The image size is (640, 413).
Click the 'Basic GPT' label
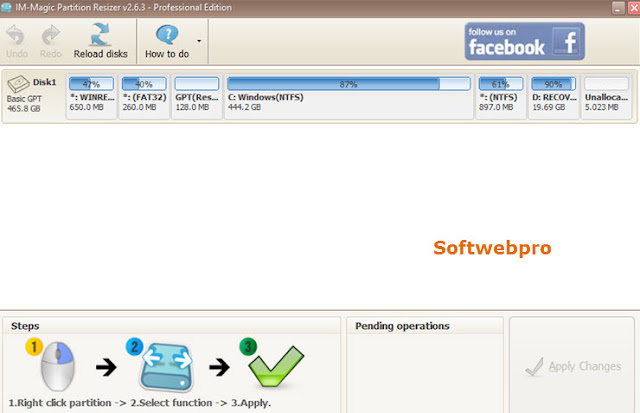point(24,99)
